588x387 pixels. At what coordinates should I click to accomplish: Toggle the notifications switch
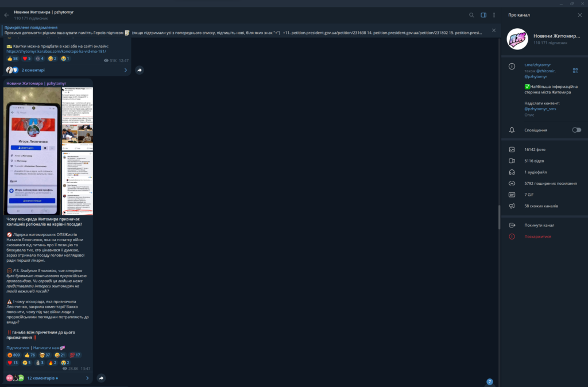click(x=576, y=130)
